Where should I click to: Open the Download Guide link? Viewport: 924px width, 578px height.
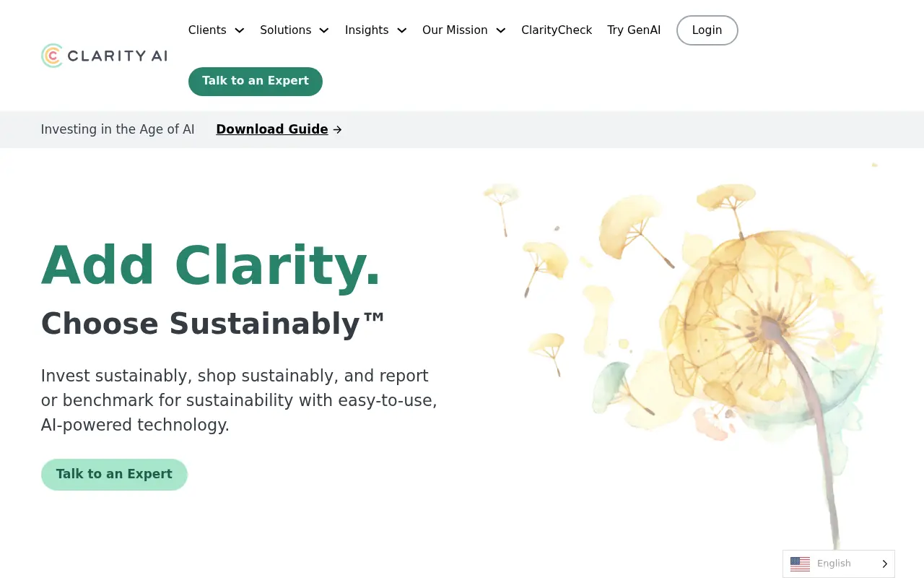tap(272, 129)
